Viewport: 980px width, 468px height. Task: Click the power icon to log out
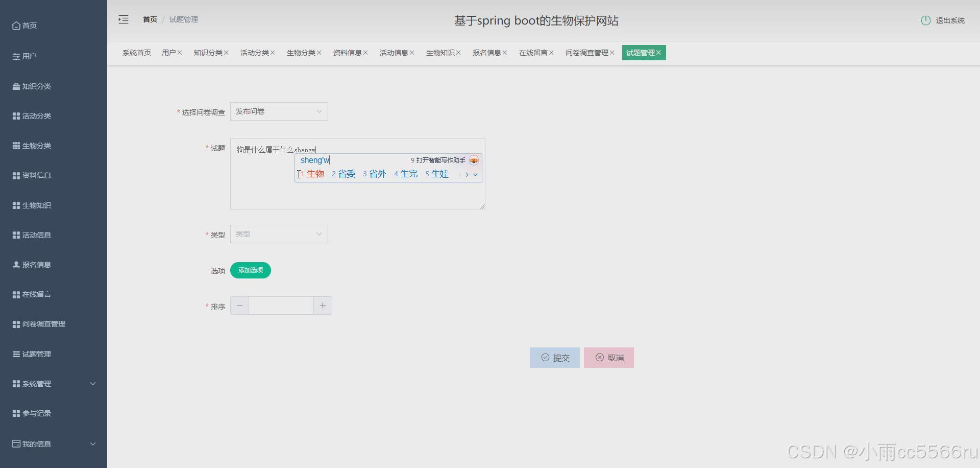coord(925,20)
